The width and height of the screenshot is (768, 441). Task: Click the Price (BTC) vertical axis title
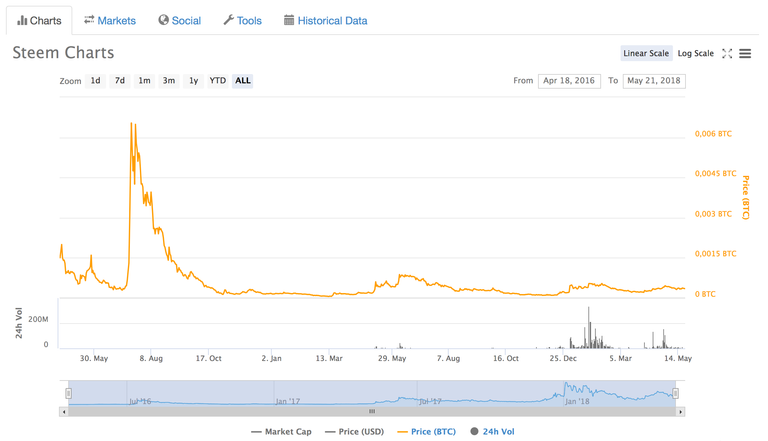[745, 197]
